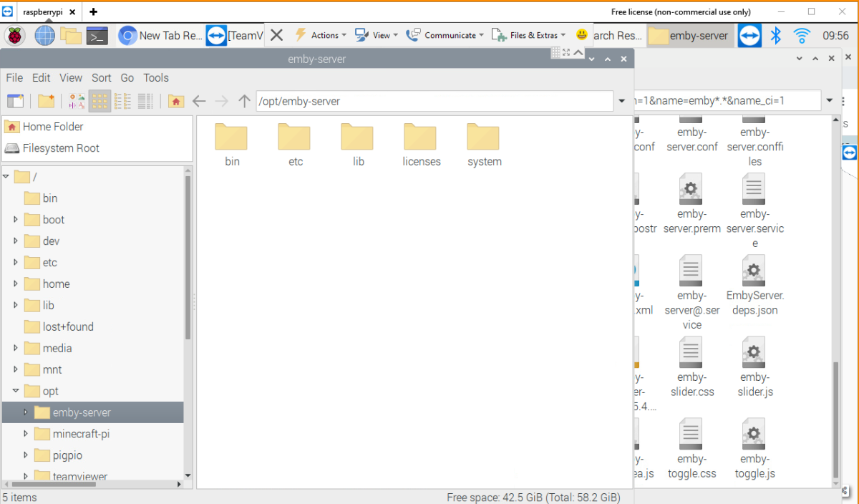This screenshot has width=859, height=504.
Task: Select the icon view toolbar button
Action: coord(100,102)
